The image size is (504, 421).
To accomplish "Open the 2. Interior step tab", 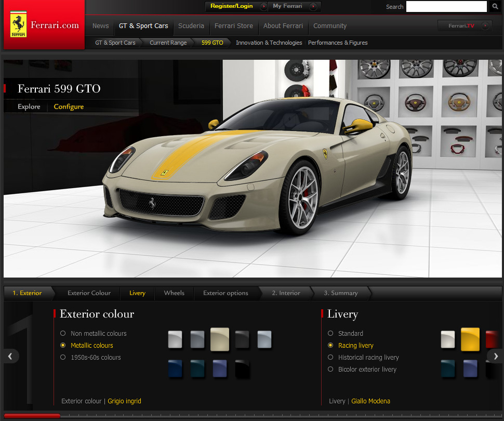I will (286, 293).
